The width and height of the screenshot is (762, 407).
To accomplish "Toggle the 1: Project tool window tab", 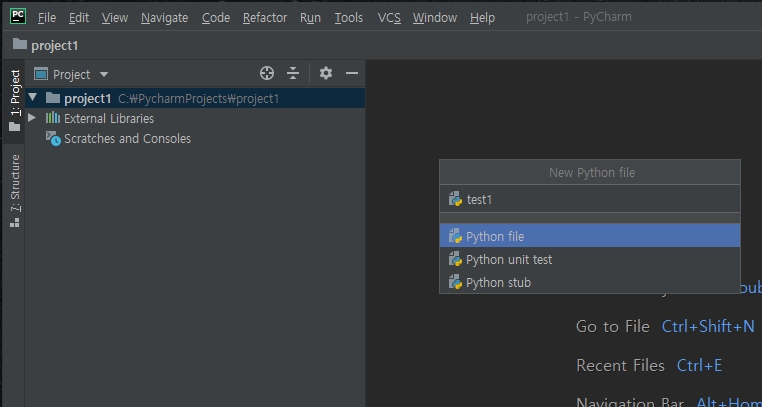I will coord(15,101).
